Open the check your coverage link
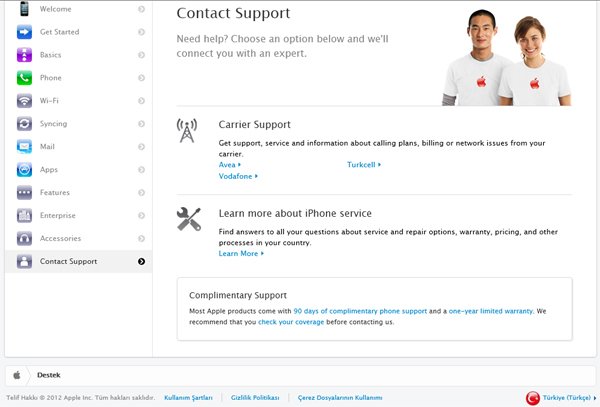This screenshot has height=407, width=600. 291,322
